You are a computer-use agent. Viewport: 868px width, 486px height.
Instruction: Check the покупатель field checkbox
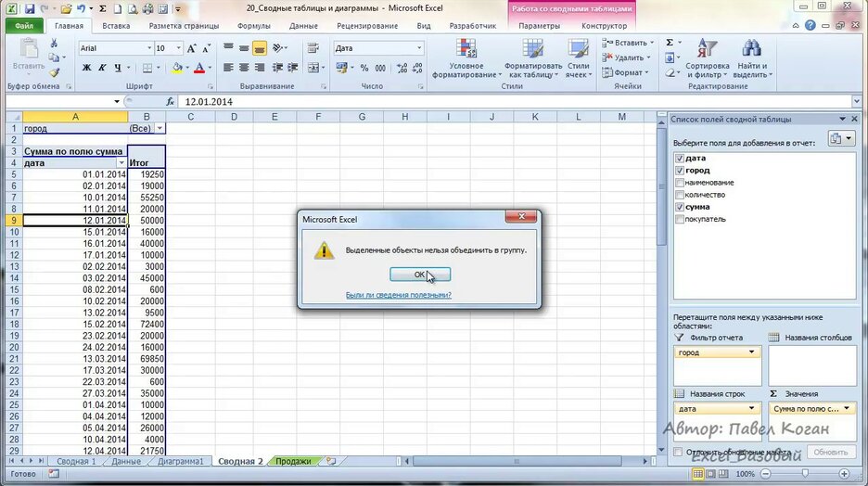coord(680,219)
